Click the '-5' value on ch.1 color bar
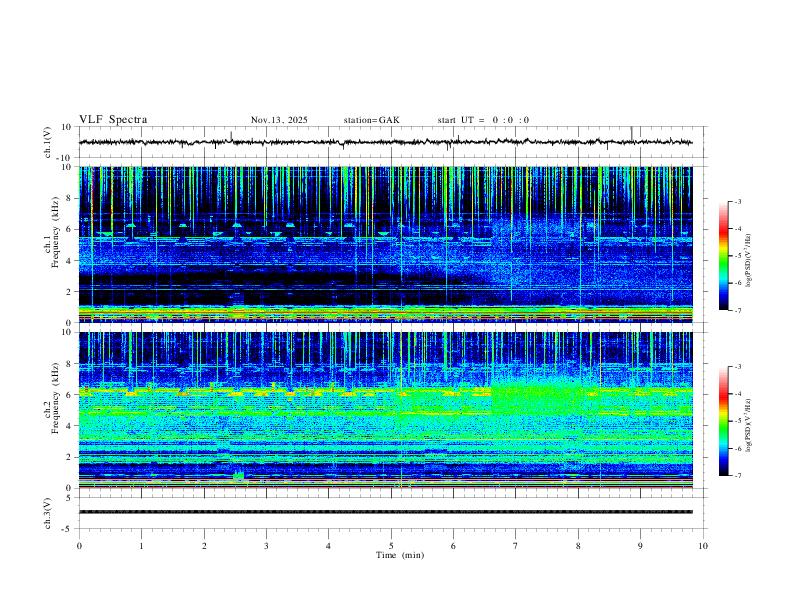The image size is (792, 612). click(x=738, y=256)
